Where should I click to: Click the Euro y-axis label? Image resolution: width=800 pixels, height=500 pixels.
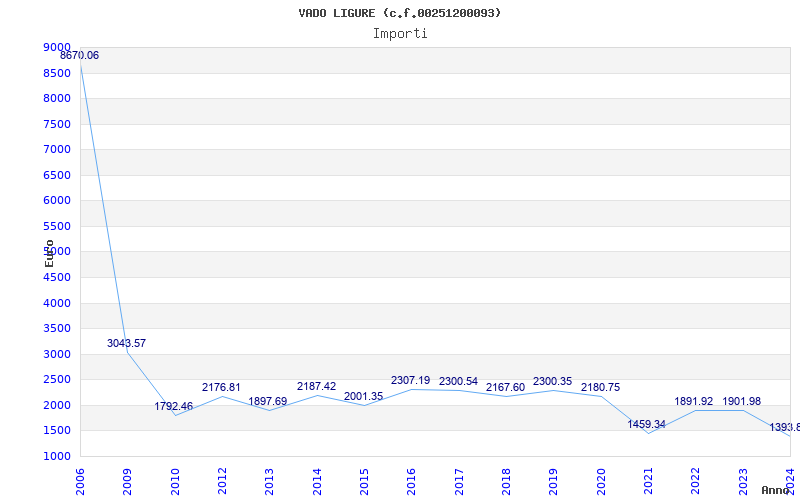[49, 254]
